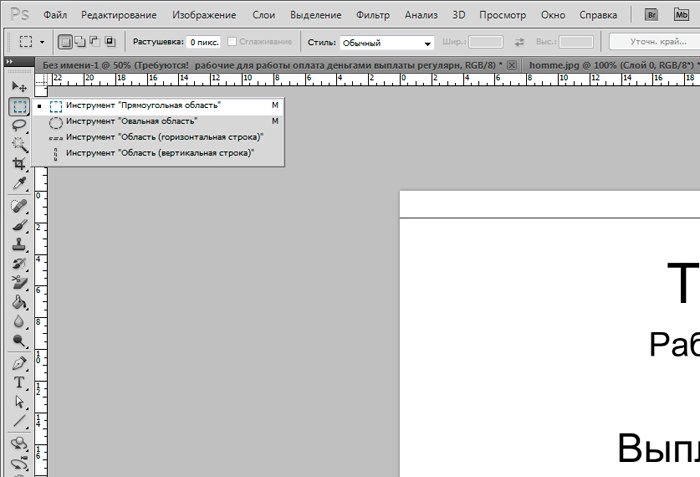Click the Растушевка input field

[x=206, y=42]
